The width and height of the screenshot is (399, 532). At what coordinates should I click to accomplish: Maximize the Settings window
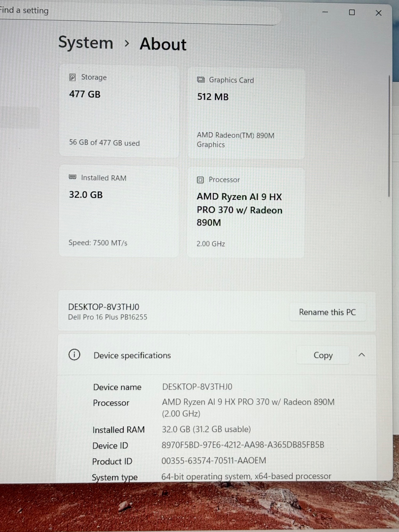pyautogui.click(x=352, y=13)
